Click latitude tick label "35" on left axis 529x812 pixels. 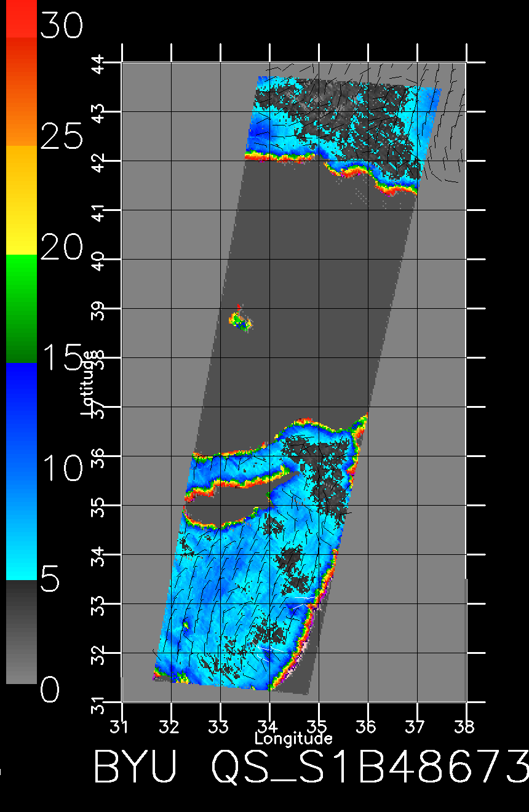click(x=97, y=506)
